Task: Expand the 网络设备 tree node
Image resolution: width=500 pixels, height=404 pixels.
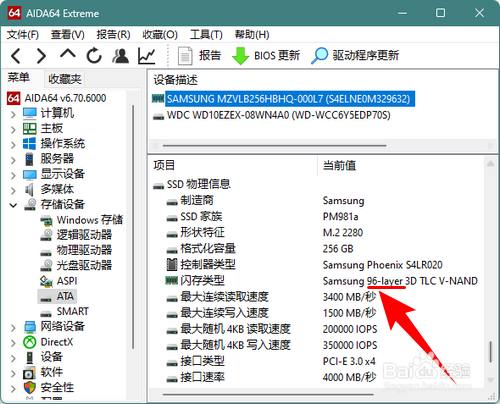Action: pos(13,328)
